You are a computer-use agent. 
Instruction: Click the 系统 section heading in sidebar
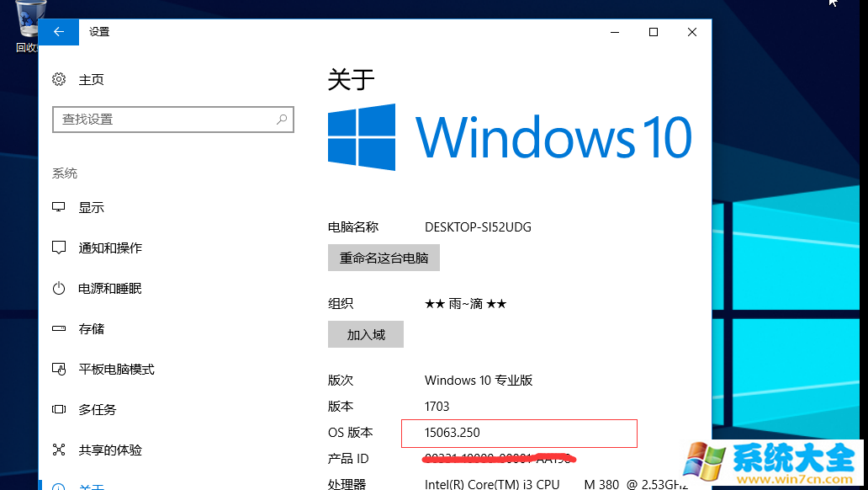pos(65,173)
